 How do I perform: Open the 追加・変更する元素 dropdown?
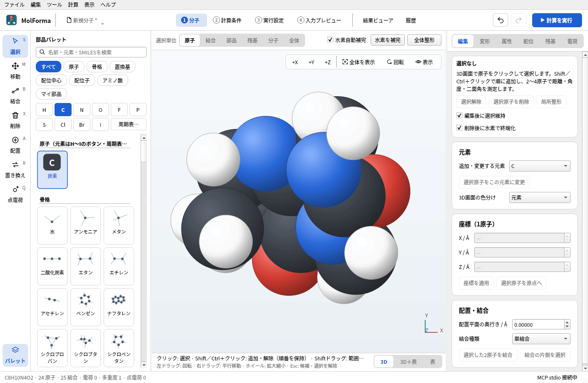540,166
